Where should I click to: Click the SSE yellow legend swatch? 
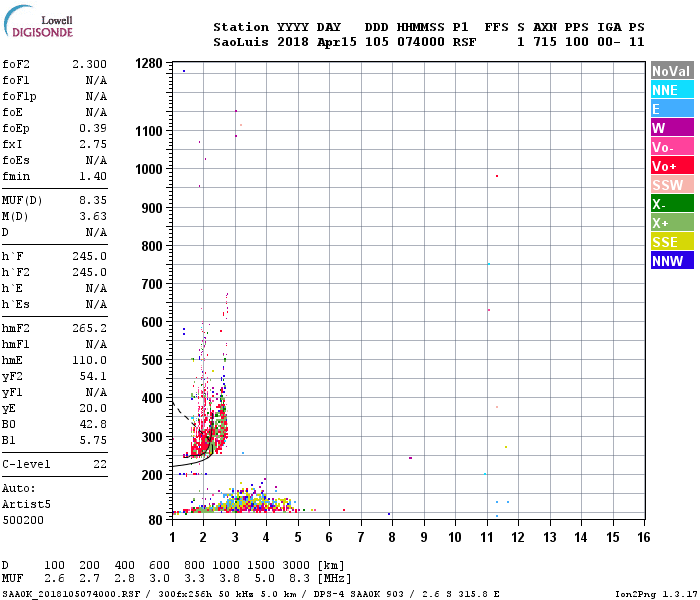672,242
